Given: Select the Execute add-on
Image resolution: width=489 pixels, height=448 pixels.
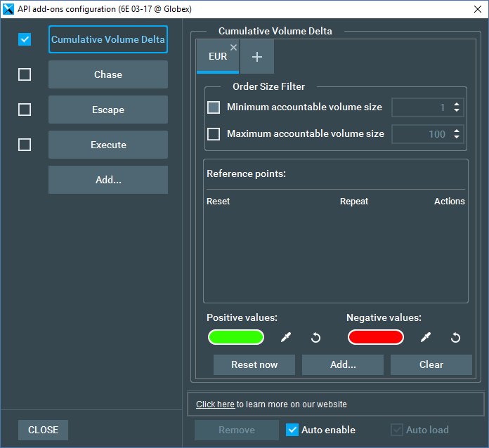Looking at the screenshot, I should pyautogui.click(x=108, y=145).
